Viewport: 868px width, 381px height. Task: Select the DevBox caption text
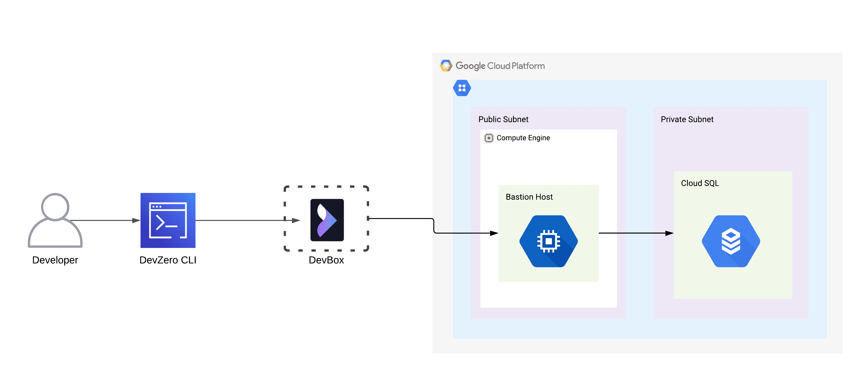[x=326, y=260]
